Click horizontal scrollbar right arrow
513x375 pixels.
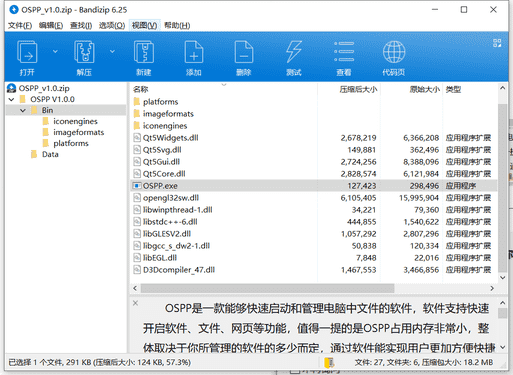pos(492,288)
